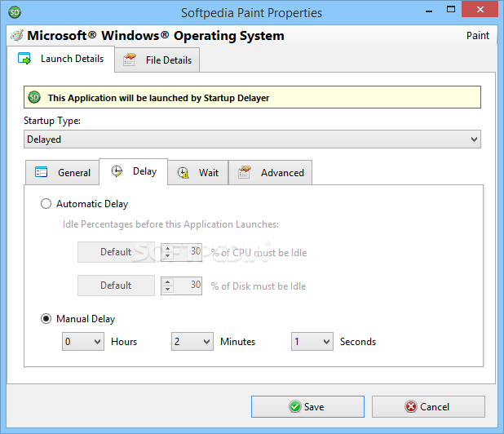Screen dimensions: 504x434
Task: Open the Seconds dropdown
Action: [312, 342]
